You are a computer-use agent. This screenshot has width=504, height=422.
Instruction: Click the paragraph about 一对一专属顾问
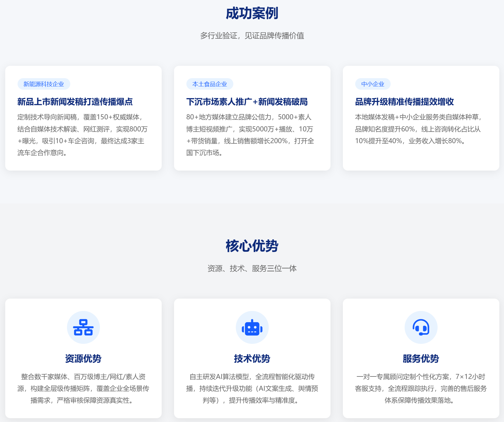click(421, 388)
